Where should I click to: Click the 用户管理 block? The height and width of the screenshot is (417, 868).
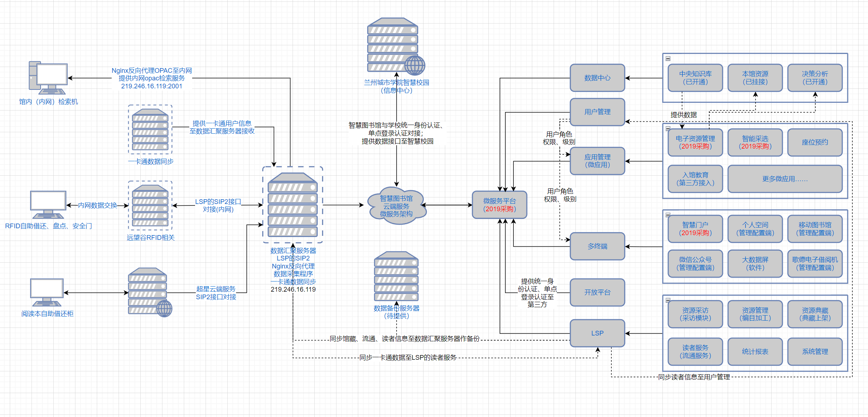tap(597, 112)
